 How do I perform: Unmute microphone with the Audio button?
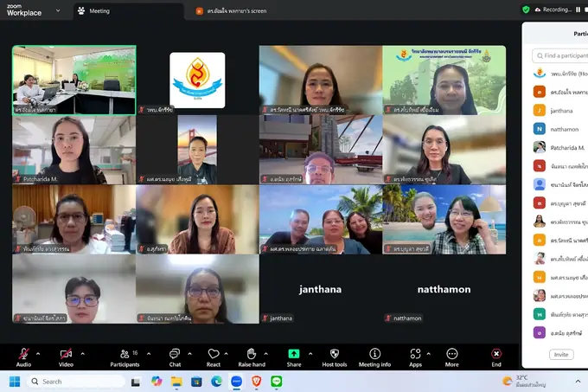[x=23, y=357]
